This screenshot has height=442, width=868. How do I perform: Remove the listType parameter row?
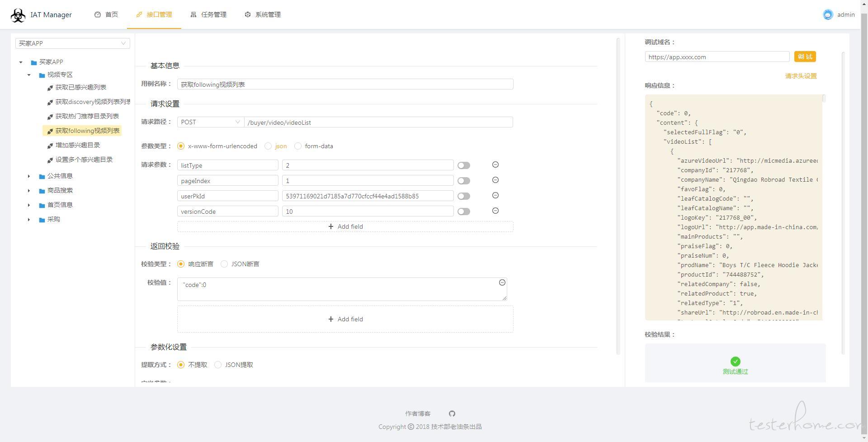point(495,165)
